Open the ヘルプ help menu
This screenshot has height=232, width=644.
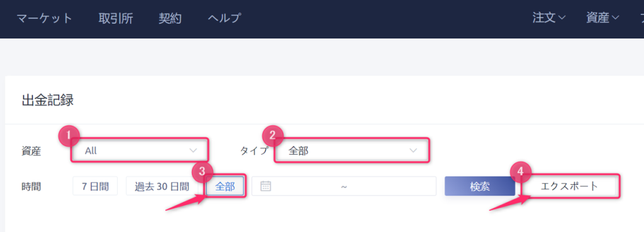[x=225, y=18]
